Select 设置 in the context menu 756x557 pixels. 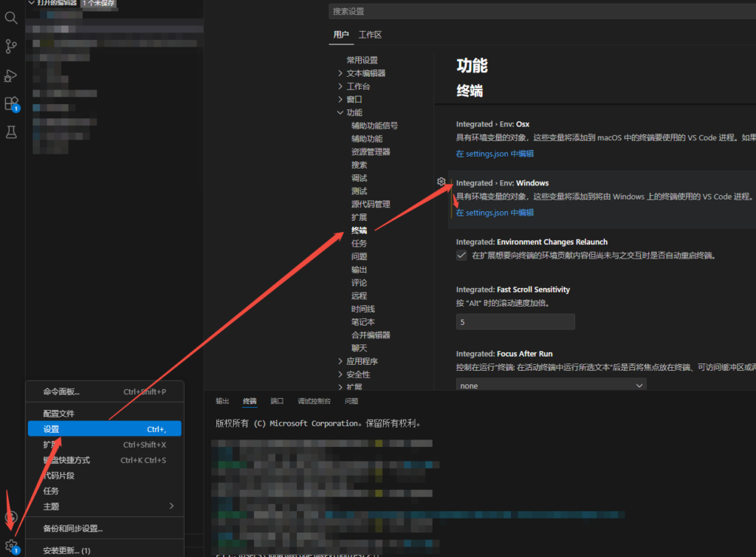coord(104,429)
